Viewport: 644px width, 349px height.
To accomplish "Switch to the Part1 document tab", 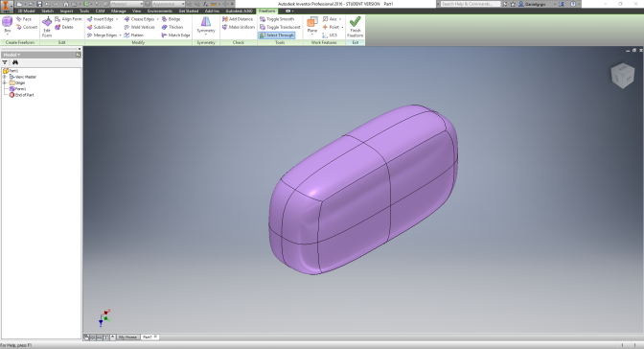I will tap(149, 337).
